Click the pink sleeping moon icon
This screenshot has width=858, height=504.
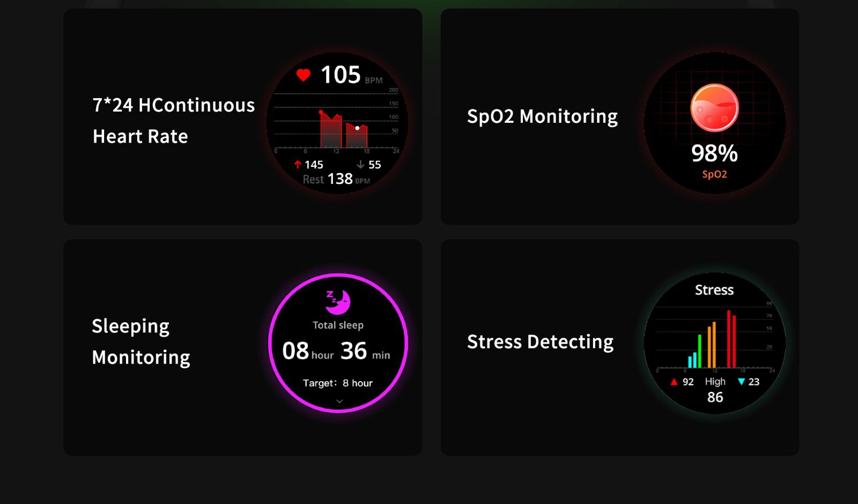click(x=338, y=302)
